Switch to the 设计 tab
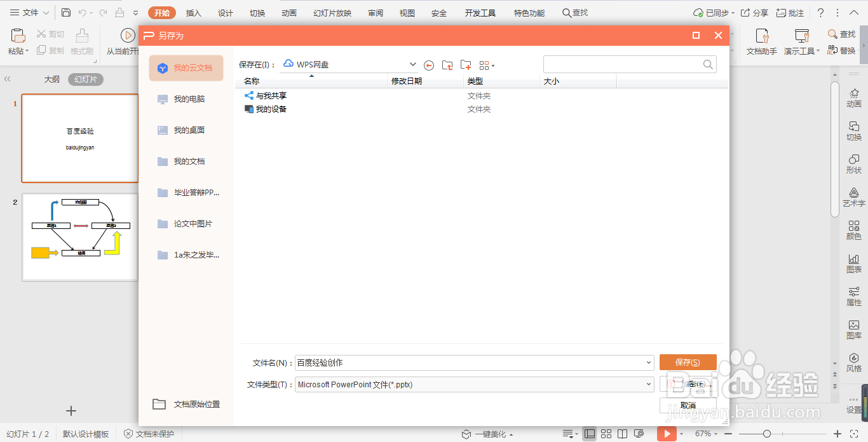Screen dimensions: 868x442 226,13
